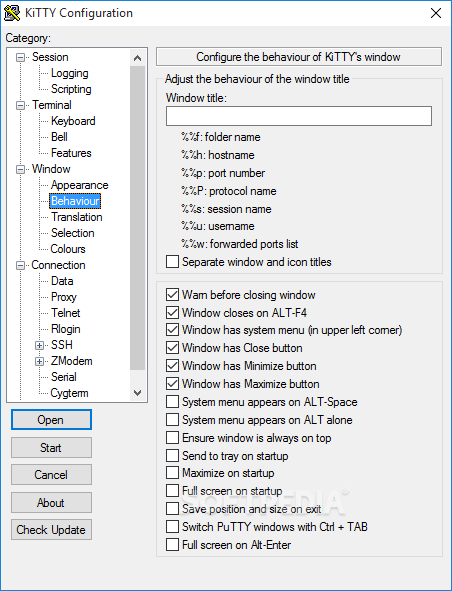Uncheck Window closes on ALT-F4

(x=237, y=313)
